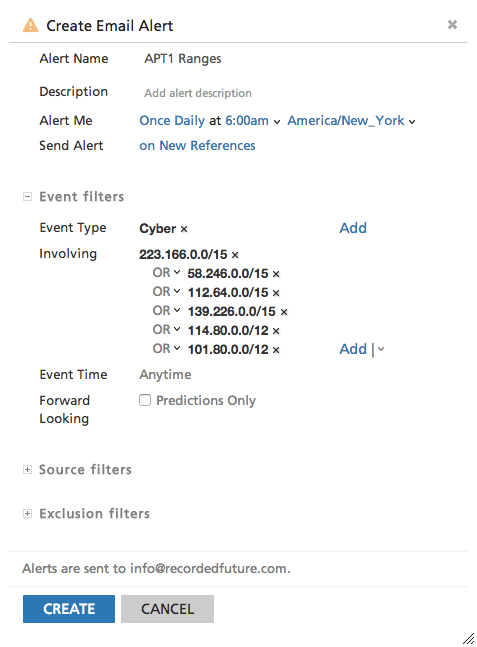Click the Add alert description field
Image resolution: width=477 pixels, height=647 pixels.
[198, 93]
